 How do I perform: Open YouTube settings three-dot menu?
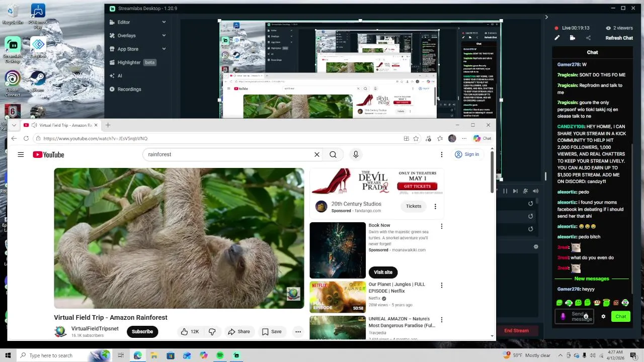442,154
